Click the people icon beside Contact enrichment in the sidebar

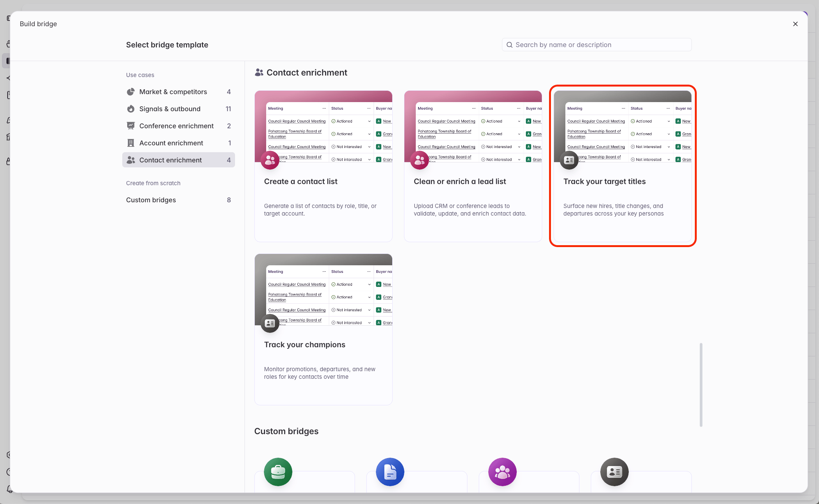pyautogui.click(x=131, y=160)
